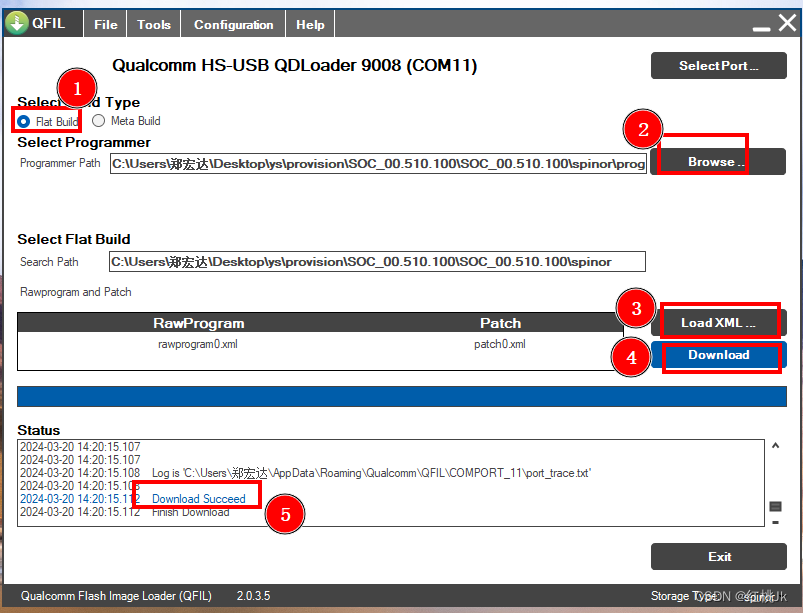Close the QFIL window

click(x=787, y=23)
